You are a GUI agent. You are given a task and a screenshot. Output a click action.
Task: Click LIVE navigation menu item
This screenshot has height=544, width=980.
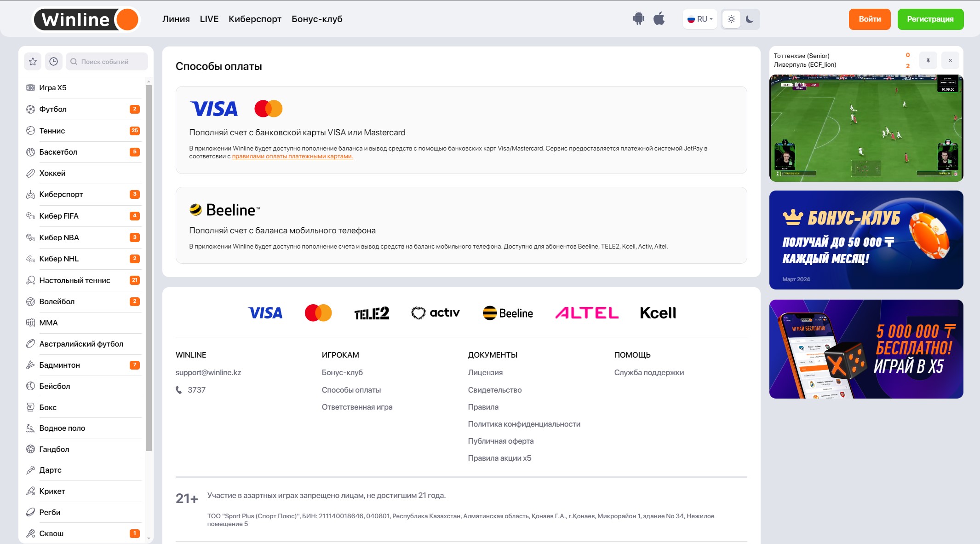click(209, 19)
